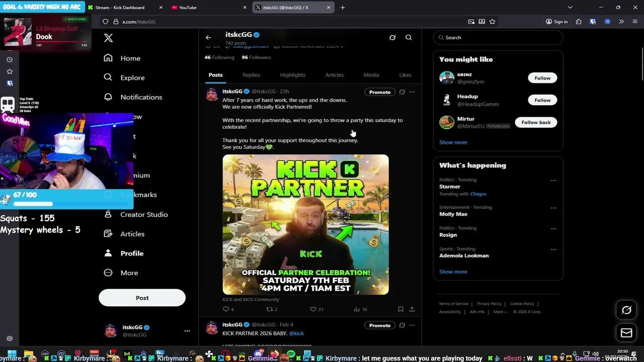Open the 46 Following list

click(219, 57)
